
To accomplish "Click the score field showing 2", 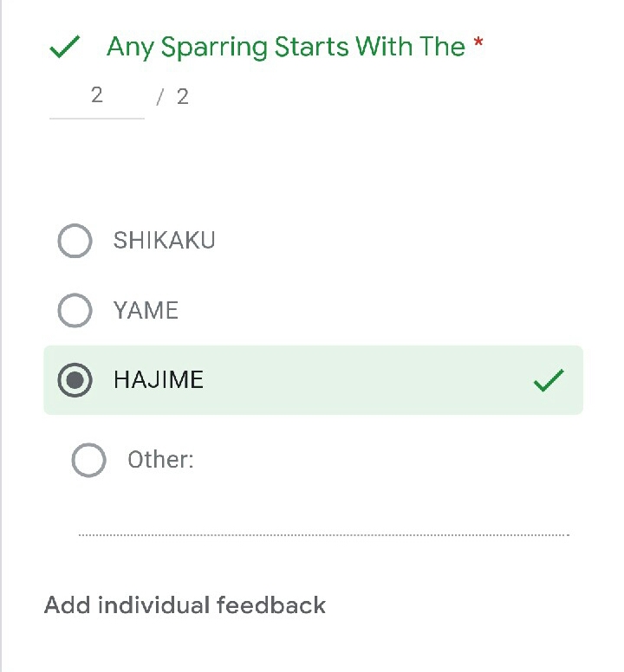I will [96, 95].
